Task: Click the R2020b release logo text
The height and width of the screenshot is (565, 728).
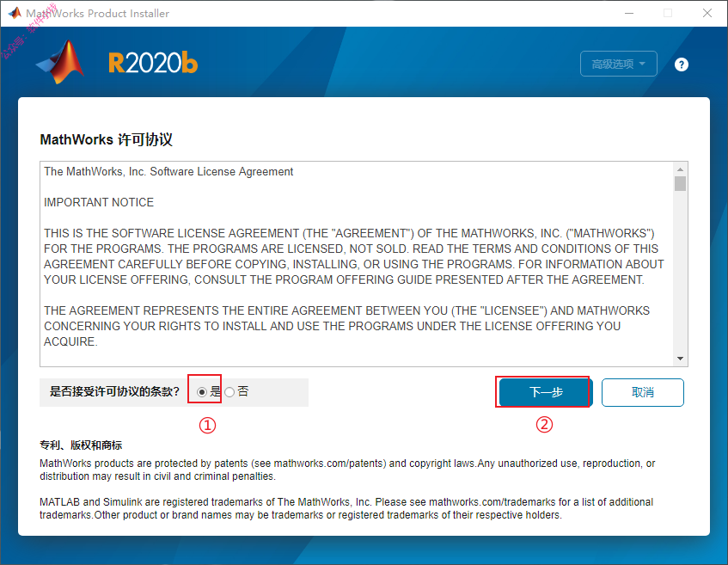Action: pos(153,63)
